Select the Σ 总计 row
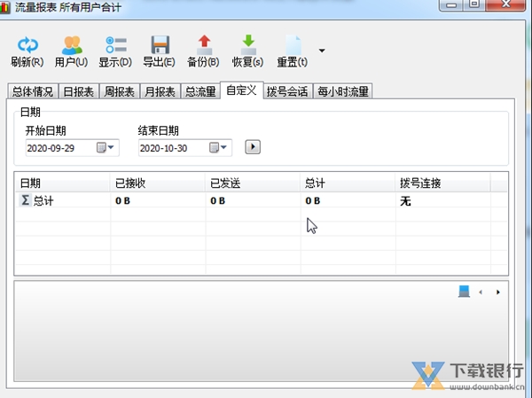 point(262,200)
